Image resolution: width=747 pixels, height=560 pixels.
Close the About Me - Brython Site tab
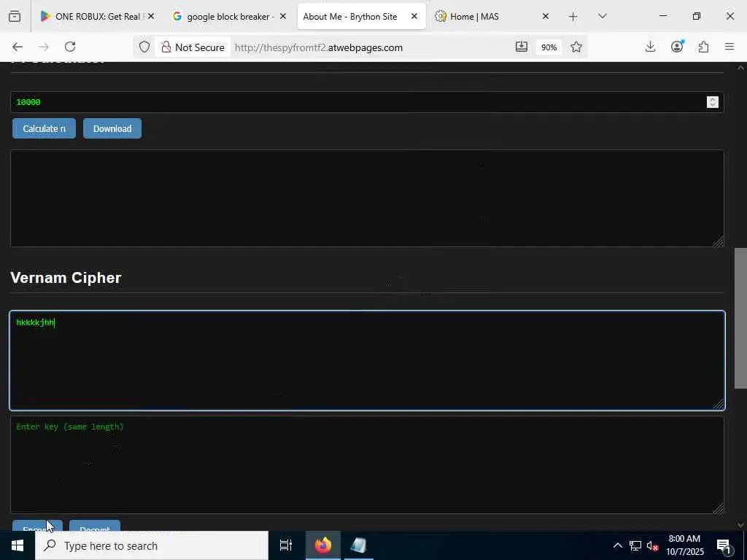[414, 17]
